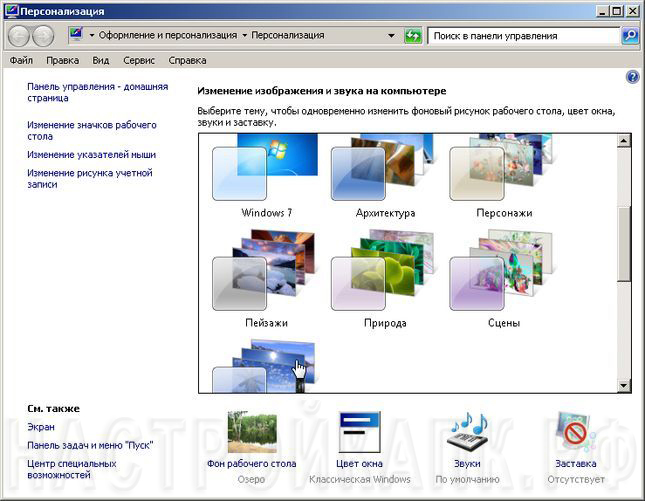Select the Архитектура theme
The height and width of the screenshot is (501, 645).
pos(385,176)
